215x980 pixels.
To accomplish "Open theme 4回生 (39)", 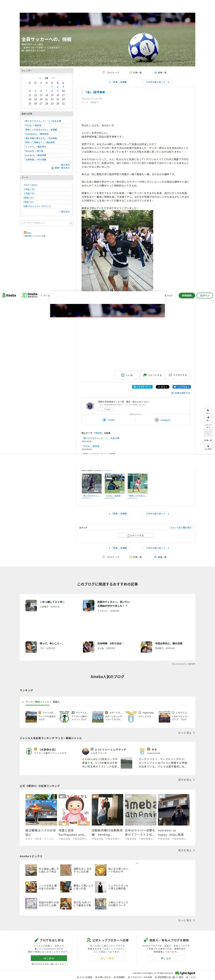I will [x=29, y=189].
